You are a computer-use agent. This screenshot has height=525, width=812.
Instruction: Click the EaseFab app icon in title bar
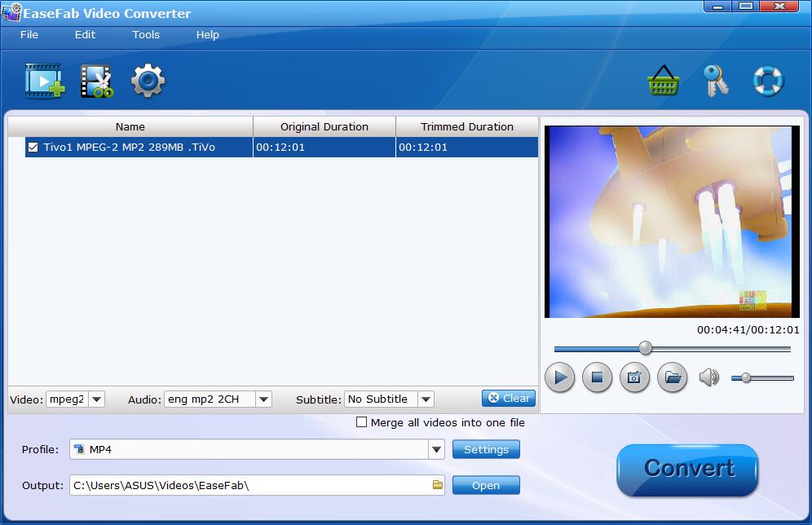[x=11, y=12]
